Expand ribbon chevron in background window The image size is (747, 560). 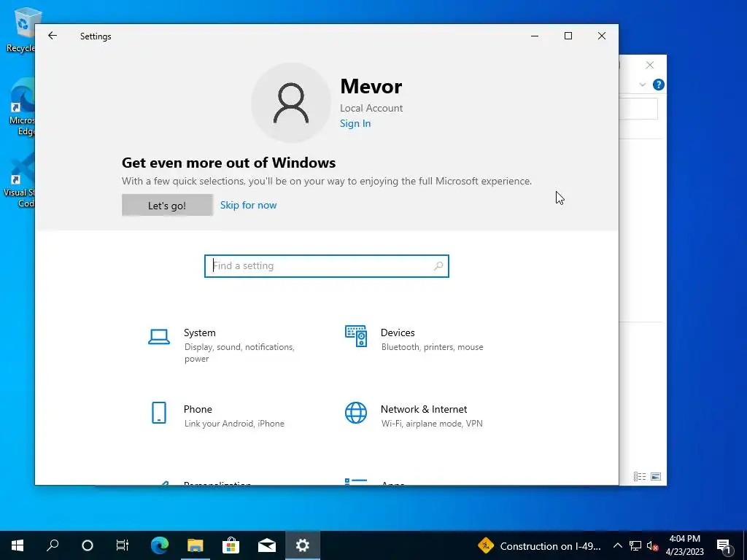642,85
